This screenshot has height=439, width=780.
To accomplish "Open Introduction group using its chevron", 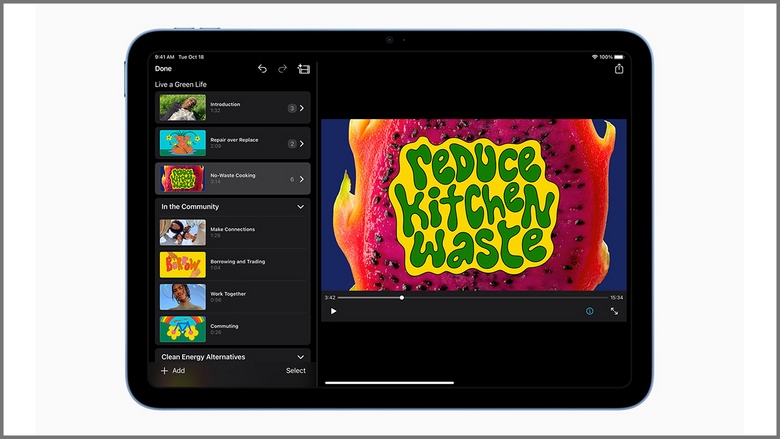I will click(302, 108).
